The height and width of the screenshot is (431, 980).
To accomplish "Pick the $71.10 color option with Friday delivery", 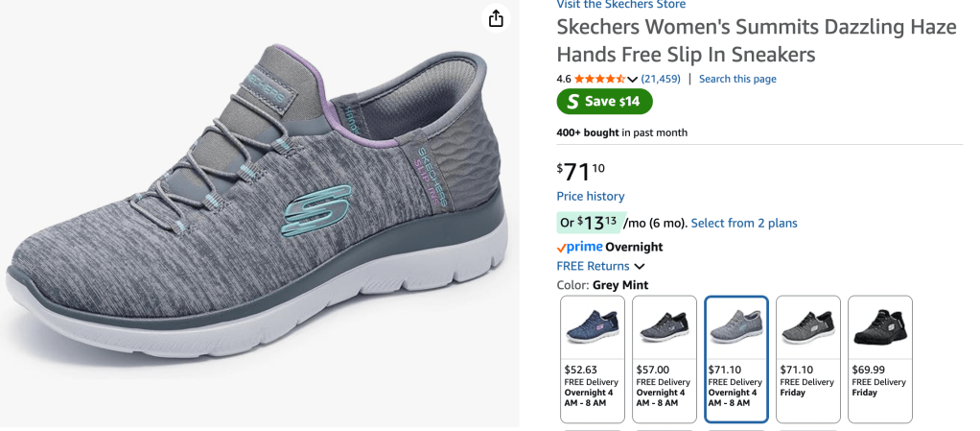I will pos(807,358).
